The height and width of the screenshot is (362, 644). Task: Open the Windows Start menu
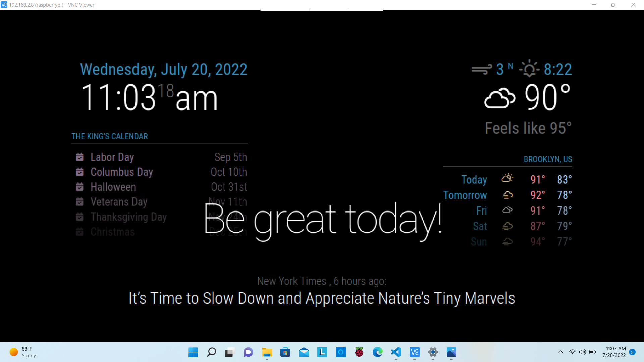tap(193, 352)
